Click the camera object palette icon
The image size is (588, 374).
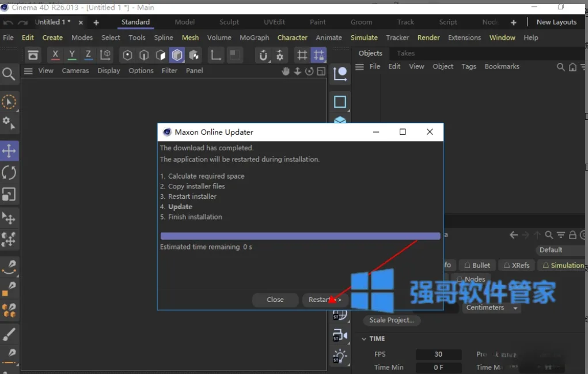(340, 335)
